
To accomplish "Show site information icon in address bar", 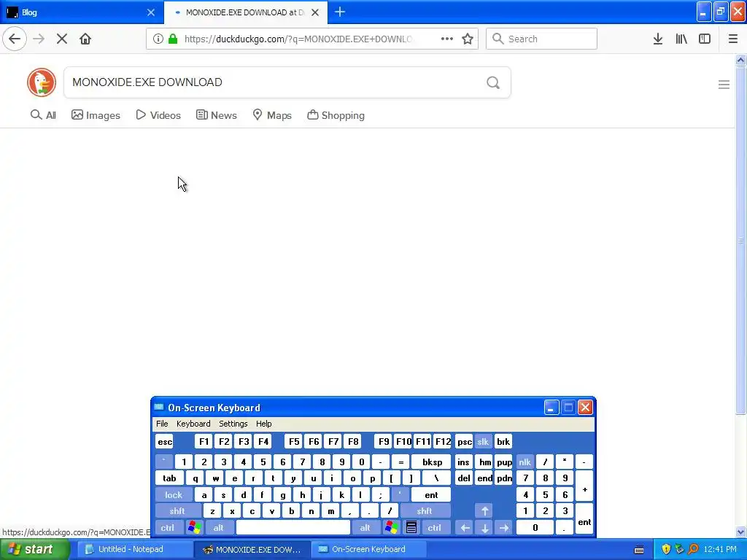I will [x=158, y=39].
